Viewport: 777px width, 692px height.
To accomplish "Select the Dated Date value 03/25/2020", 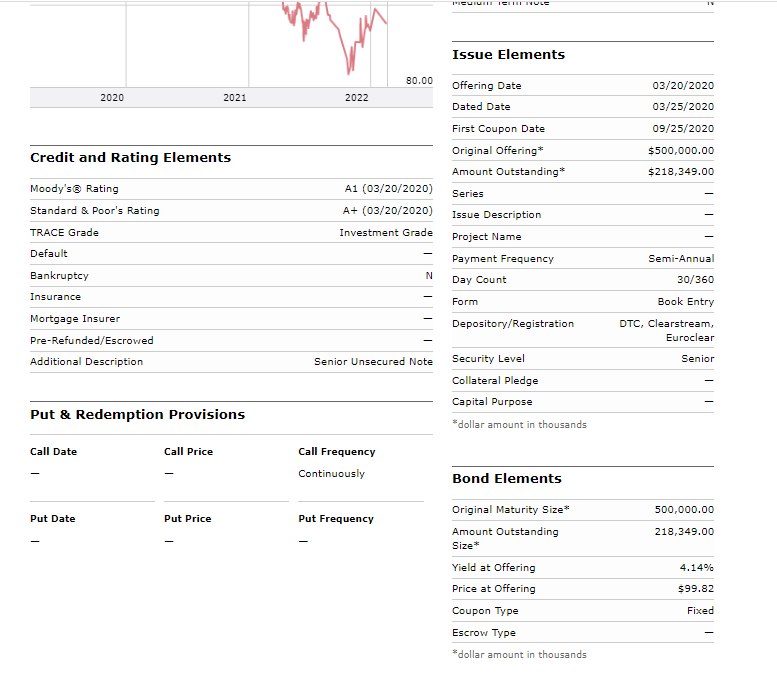I will [x=683, y=107].
